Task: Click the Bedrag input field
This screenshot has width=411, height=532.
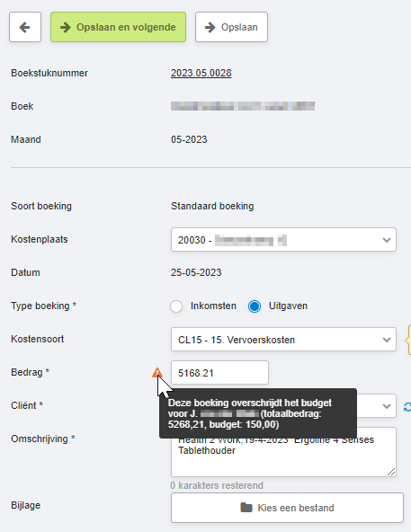Action: [x=219, y=373]
